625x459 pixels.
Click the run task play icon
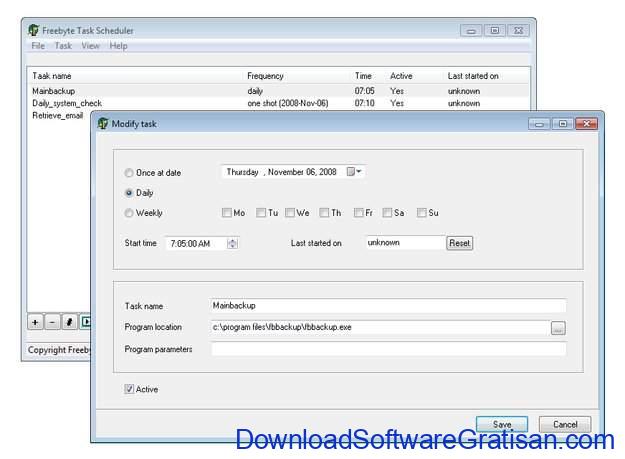[x=85, y=322]
